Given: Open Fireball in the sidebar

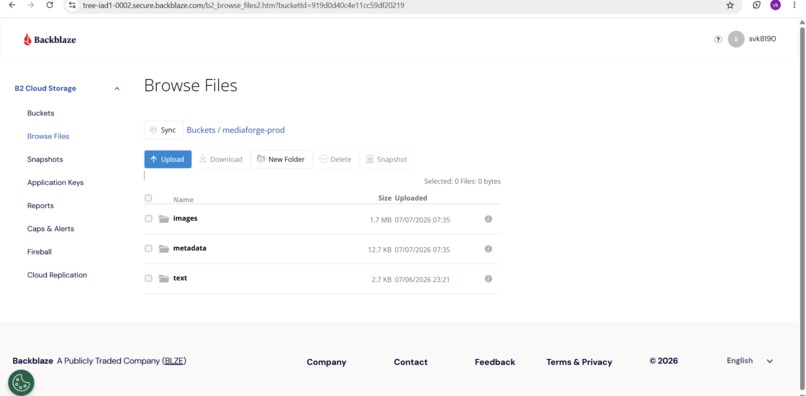Looking at the screenshot, I should [x=40, y=252].
